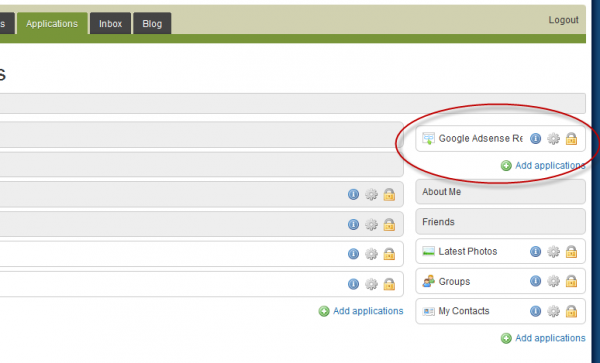600x363 pixels.
Task: Click info icon in left row beside About Me
Action: point(353,194)
